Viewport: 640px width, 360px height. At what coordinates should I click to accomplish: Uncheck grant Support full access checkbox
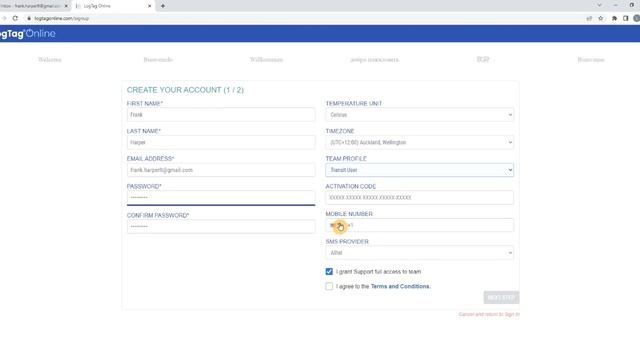(329, 271)
